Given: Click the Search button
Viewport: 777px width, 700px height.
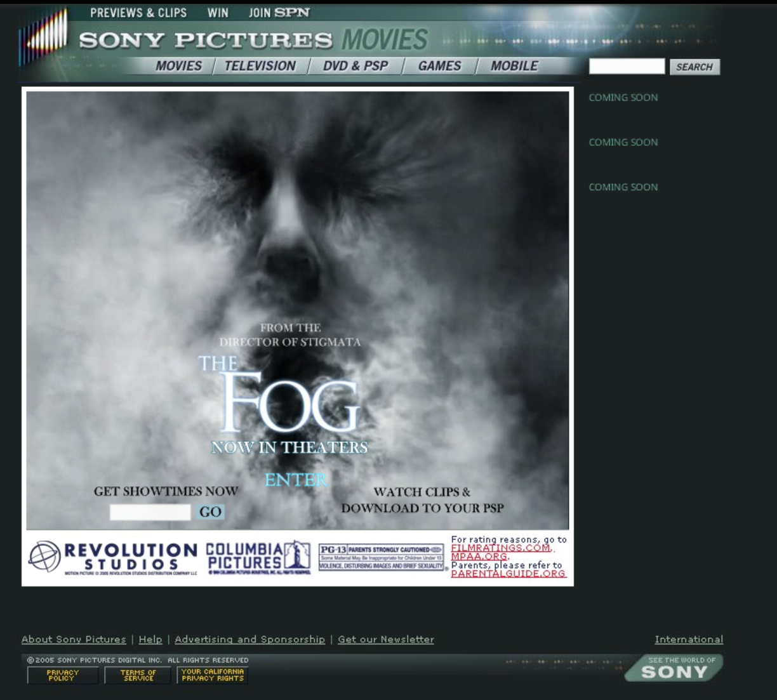Looking at the screenshot, I should coord(694,67).
